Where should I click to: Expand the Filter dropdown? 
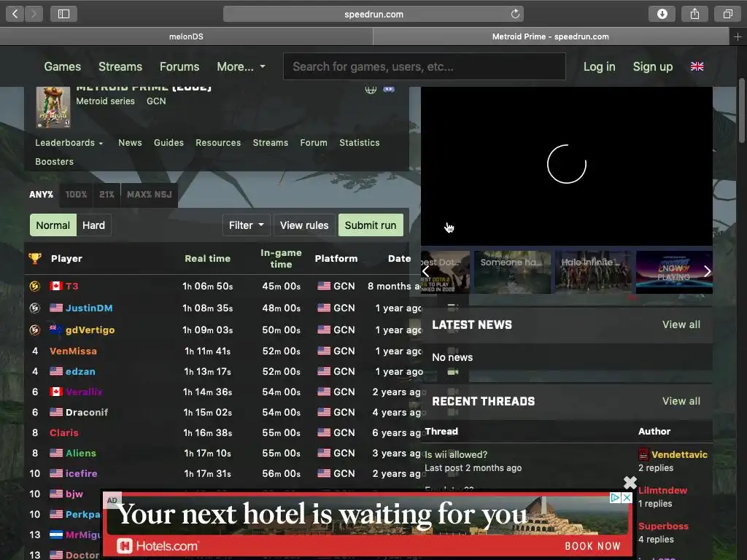coord(247,225)
